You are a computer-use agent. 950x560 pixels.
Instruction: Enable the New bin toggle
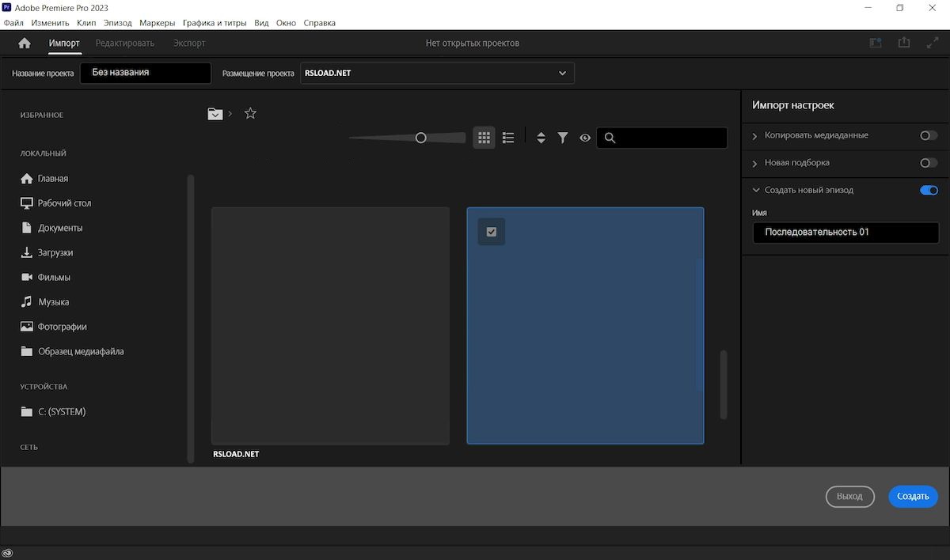point(929,163)
